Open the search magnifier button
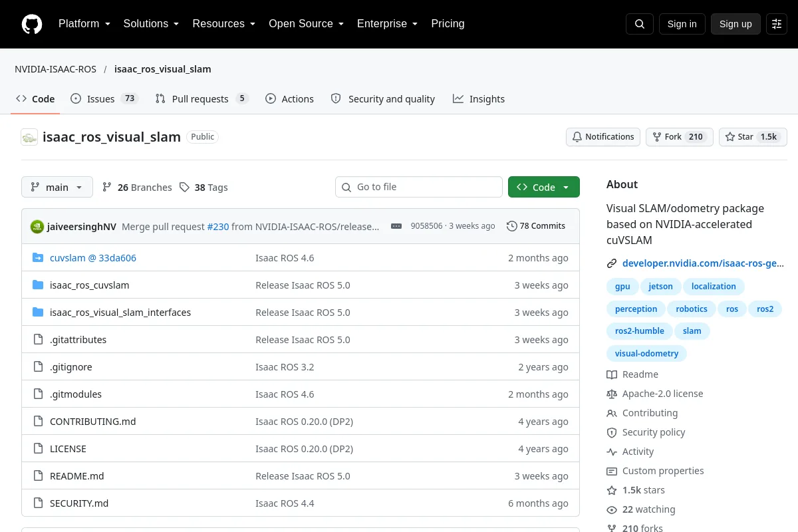This screenshot has height=532, width=798. click(640, 24)
